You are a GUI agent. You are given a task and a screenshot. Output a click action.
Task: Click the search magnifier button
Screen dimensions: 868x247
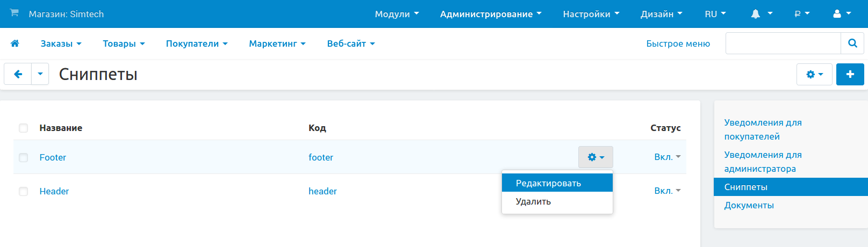pos(852,43)
